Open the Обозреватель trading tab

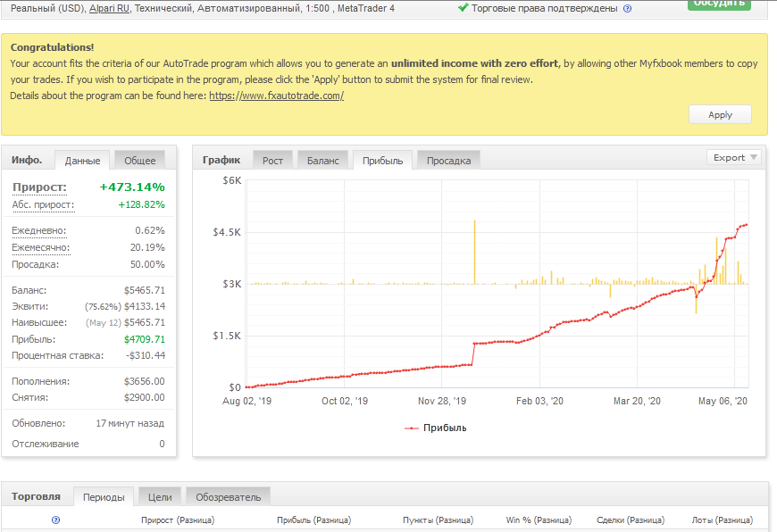point(228,497)
